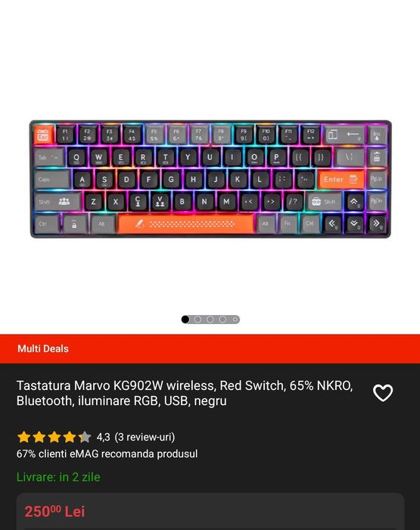Screen dimensions: 420x530
Task: Tap the 4,3 rating score
Action: click(x=103, y=437)
